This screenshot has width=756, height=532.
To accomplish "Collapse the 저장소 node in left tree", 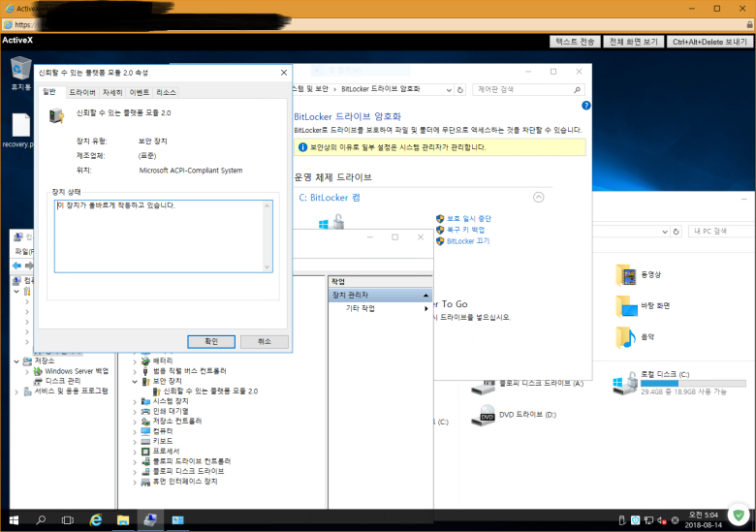I will pos(16,360).
